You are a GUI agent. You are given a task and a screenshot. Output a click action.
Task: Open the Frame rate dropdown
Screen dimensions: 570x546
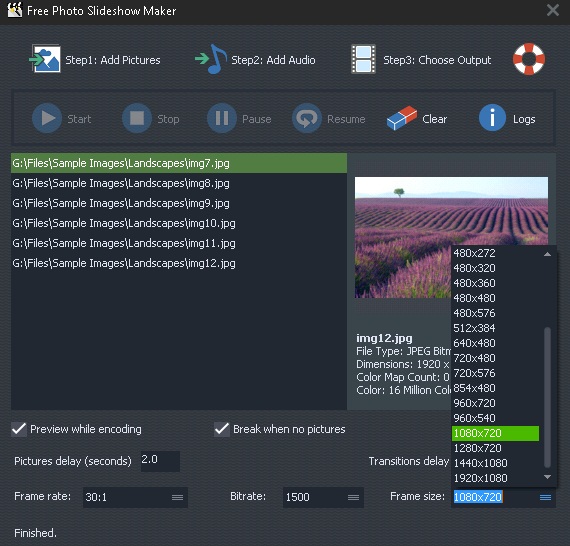(177, 497)
